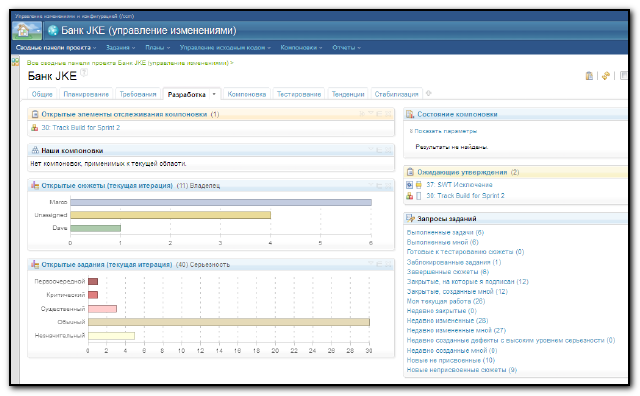Expand Показать параметры in Состояние компоновки
Screen dimensions: 640x396
coord(443,131)
